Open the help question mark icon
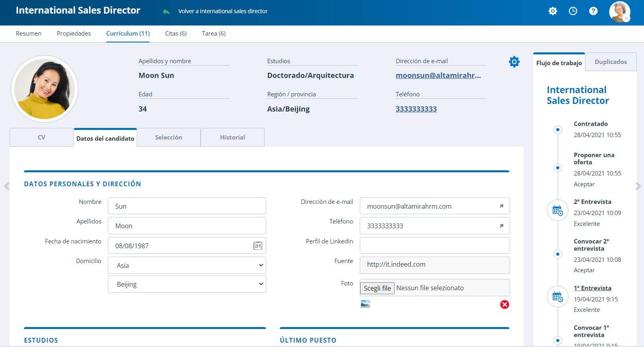 [593, 11]
